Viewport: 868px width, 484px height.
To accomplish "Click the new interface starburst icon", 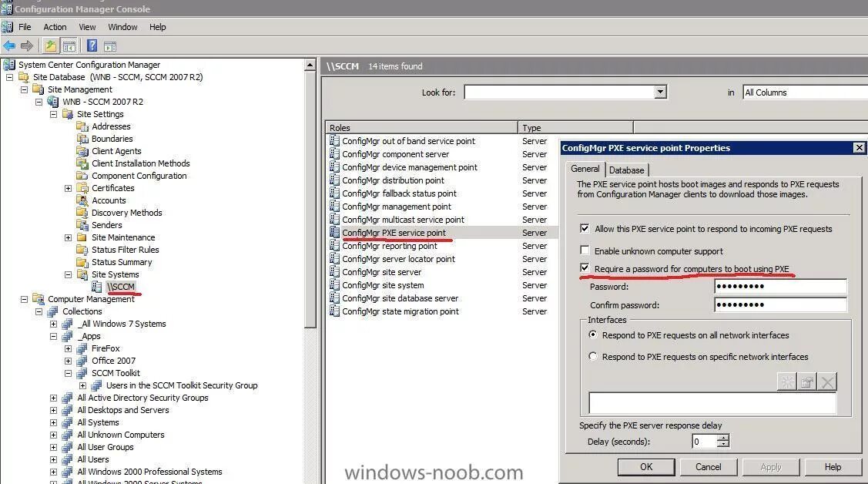I will 787,381.
